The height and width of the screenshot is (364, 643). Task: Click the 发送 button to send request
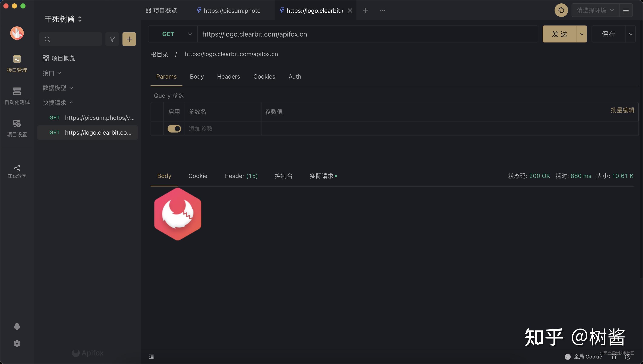point(560,34)
